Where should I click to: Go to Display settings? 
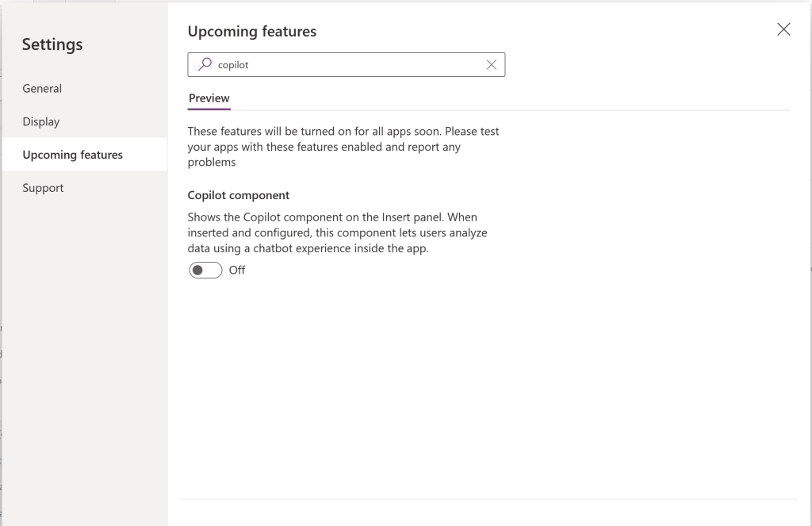(41, 121)
